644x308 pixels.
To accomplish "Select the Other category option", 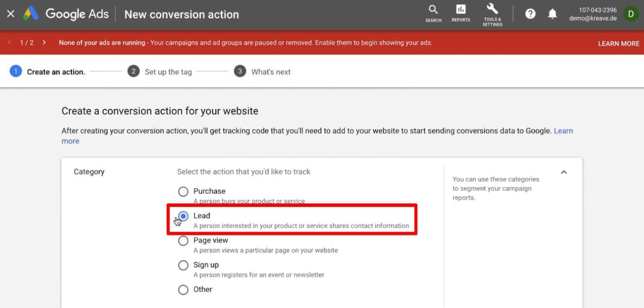I will 183,290.
